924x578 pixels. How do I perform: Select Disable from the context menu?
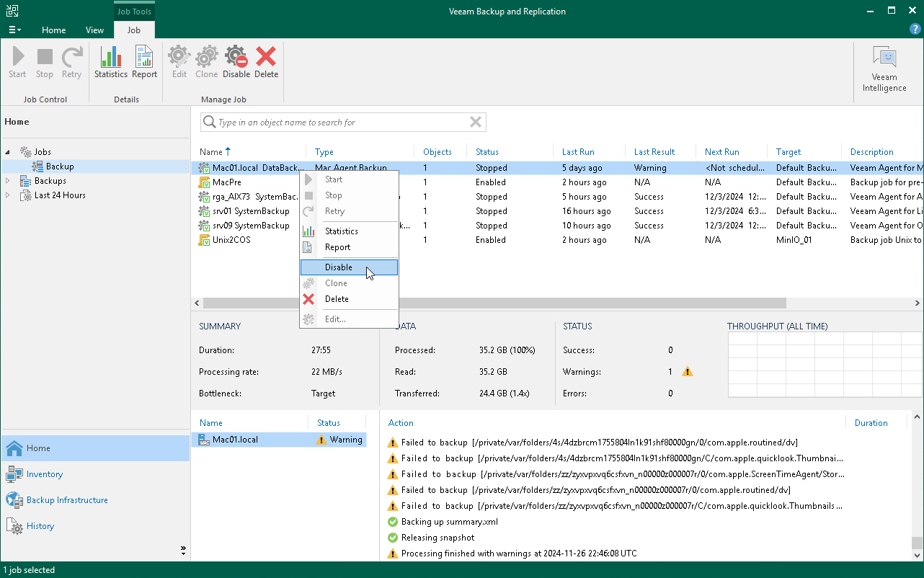point(338,267)
